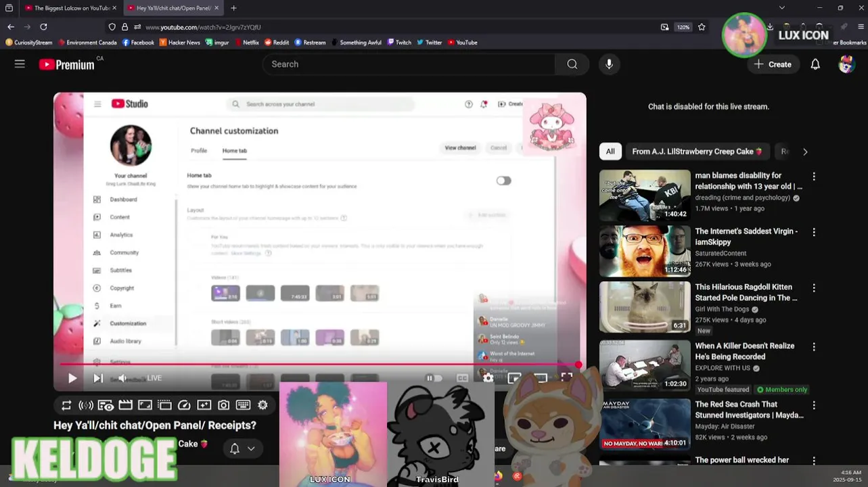The width and height of the screenshot is (868, 487).
Task: Click the Create button
Action: (773, 64)
